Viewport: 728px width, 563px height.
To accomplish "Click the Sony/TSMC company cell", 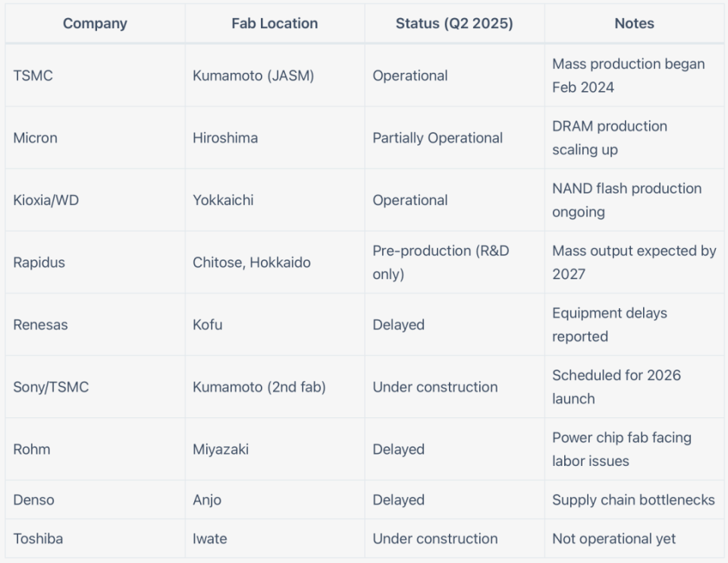I will click(51, 386).
